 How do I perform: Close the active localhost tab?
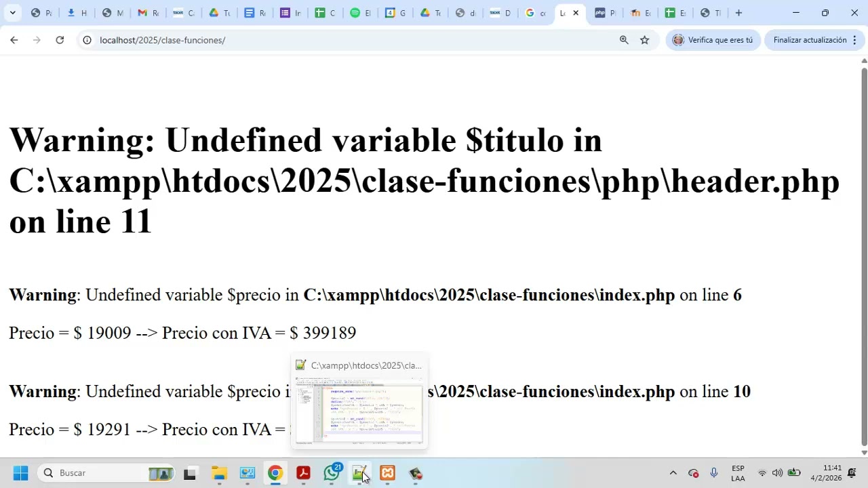coord(576,13)
